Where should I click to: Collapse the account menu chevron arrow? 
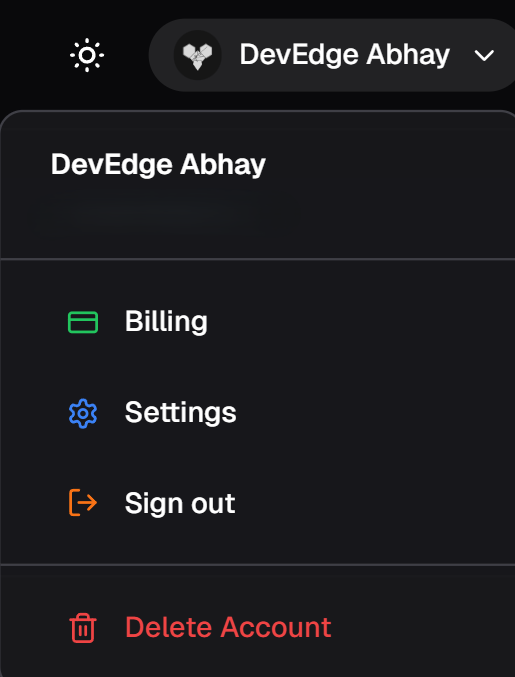point(484,55)
